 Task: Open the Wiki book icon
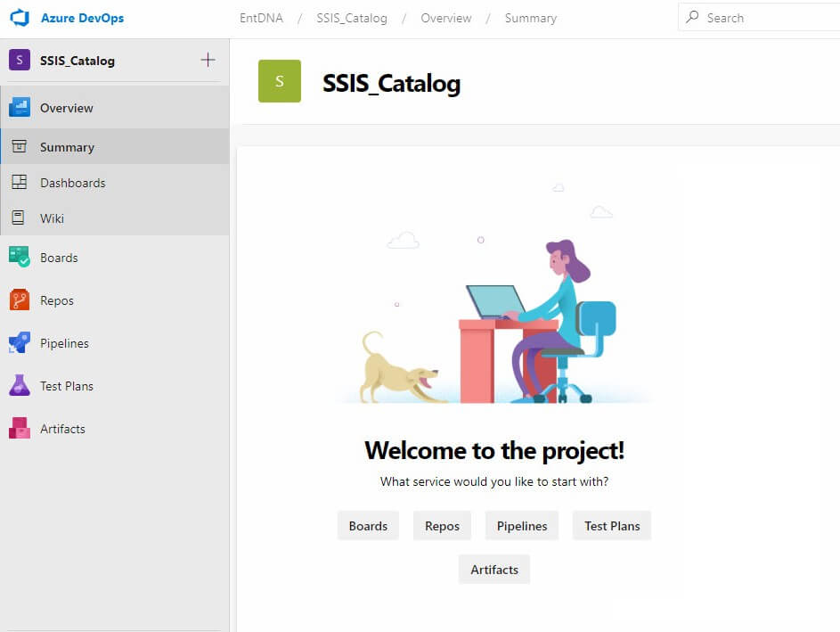click(x=18, y=218)
